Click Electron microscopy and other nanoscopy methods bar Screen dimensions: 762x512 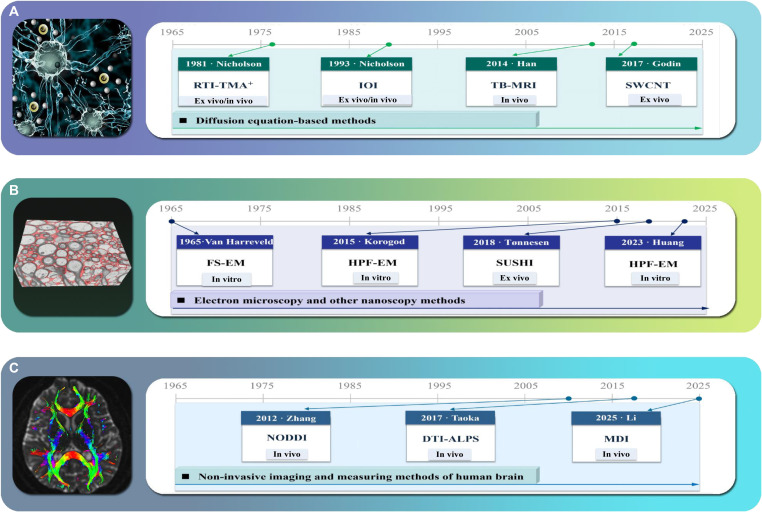357,300
